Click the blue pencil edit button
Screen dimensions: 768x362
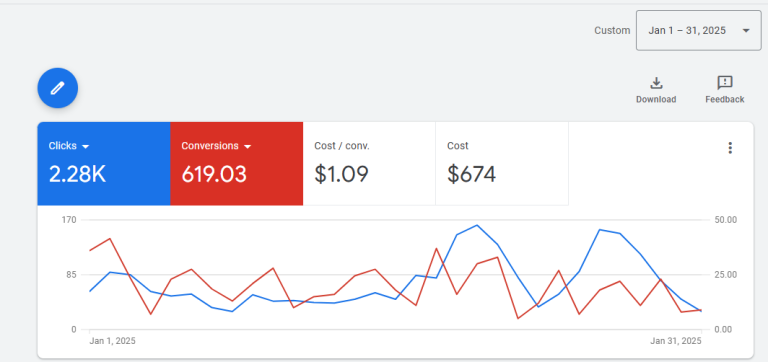tap(58, 88)
